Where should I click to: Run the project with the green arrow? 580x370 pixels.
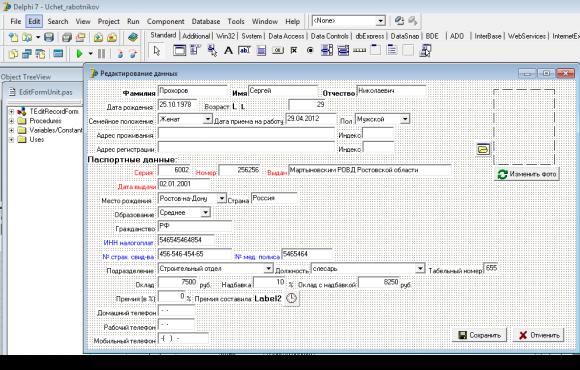[x=79, y=54]
